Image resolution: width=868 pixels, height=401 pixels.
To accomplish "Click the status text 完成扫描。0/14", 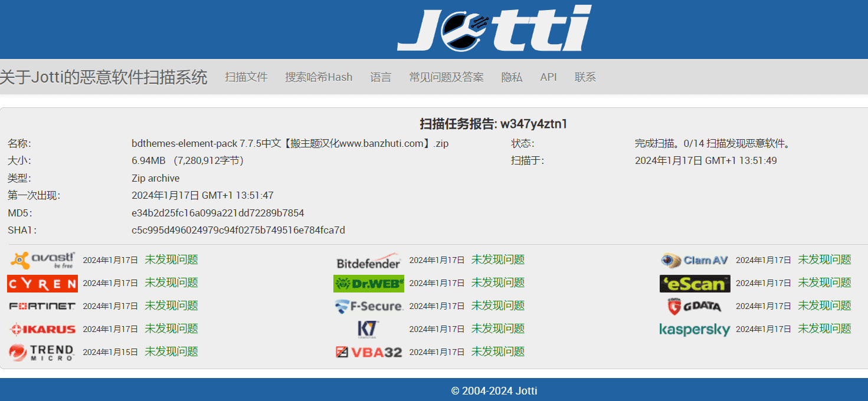I will pos(712,143).
